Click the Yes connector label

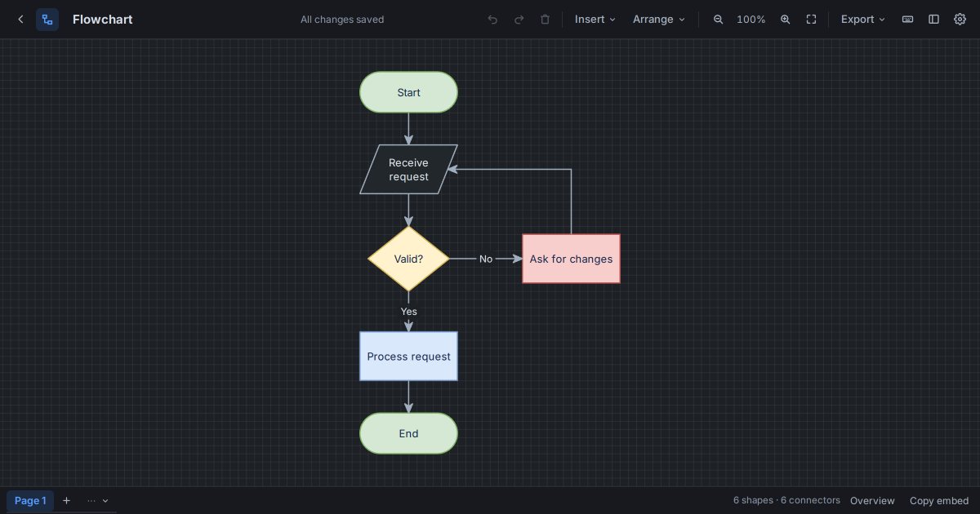coord(408,312)
